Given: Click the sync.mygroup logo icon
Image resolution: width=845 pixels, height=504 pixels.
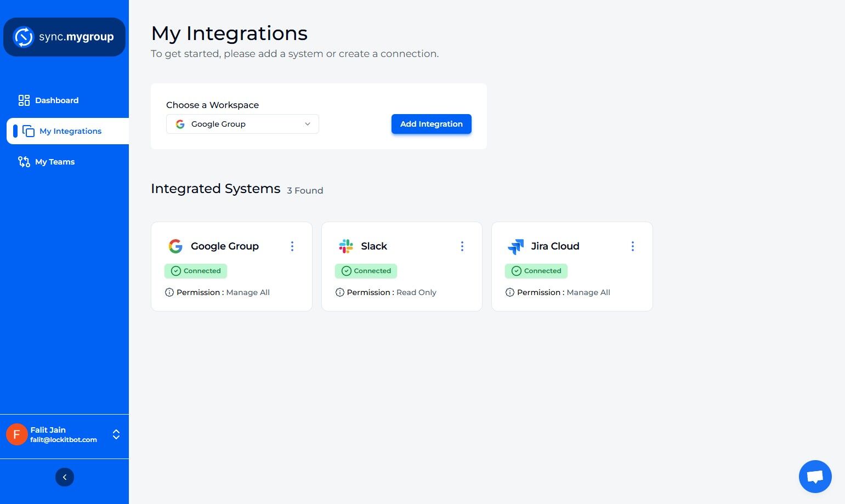Looking at the screenshot, I should point(24,37).
